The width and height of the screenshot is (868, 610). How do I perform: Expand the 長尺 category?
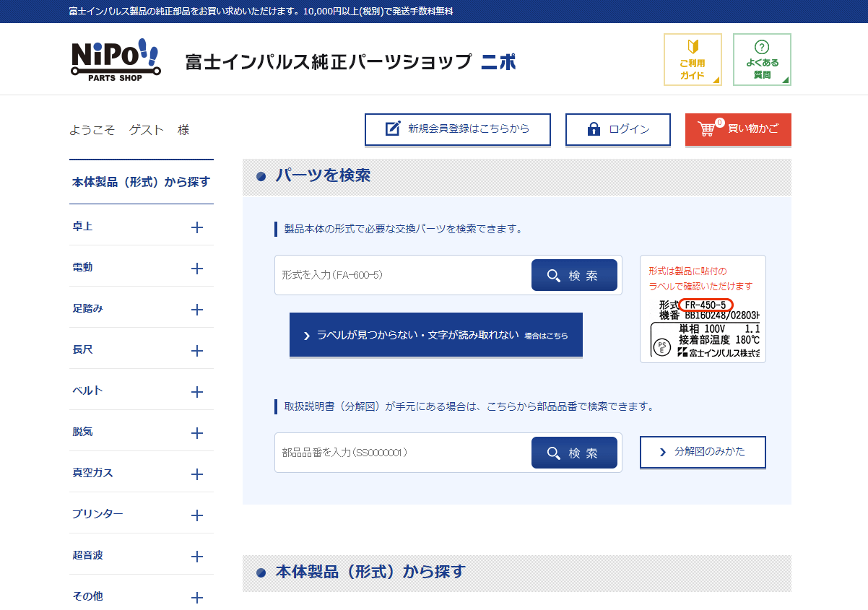(196, 351)
